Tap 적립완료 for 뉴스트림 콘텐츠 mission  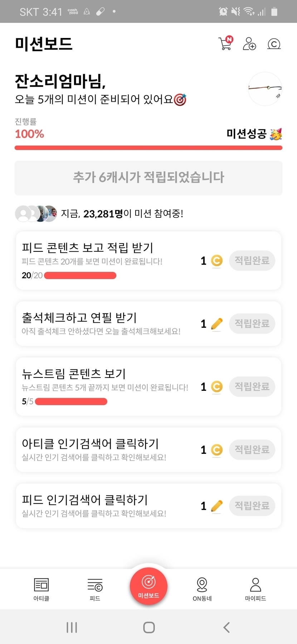pyautogui.click(x=252, y=386)
